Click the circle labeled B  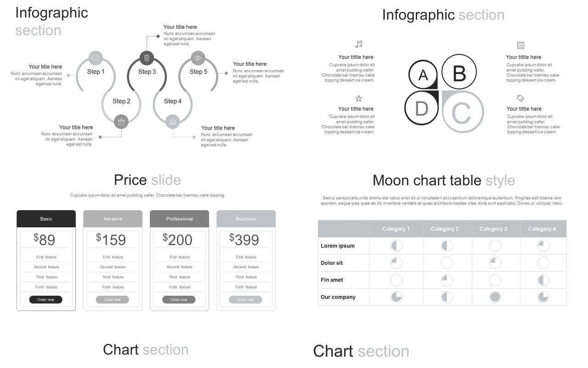[459, 72]
